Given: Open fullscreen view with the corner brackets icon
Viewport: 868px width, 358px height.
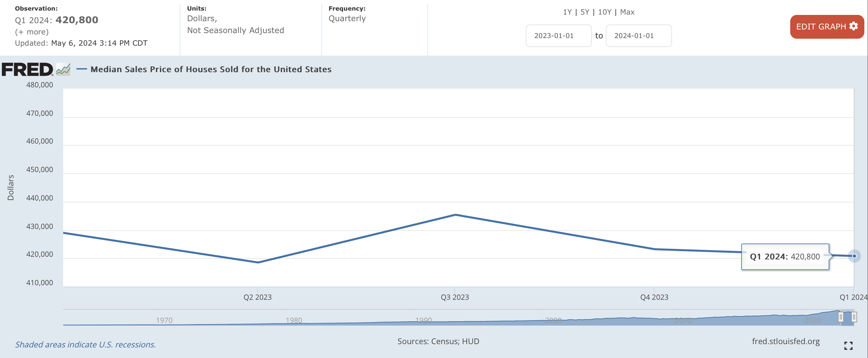Looking at the screenshot, I should click(848, 345).
